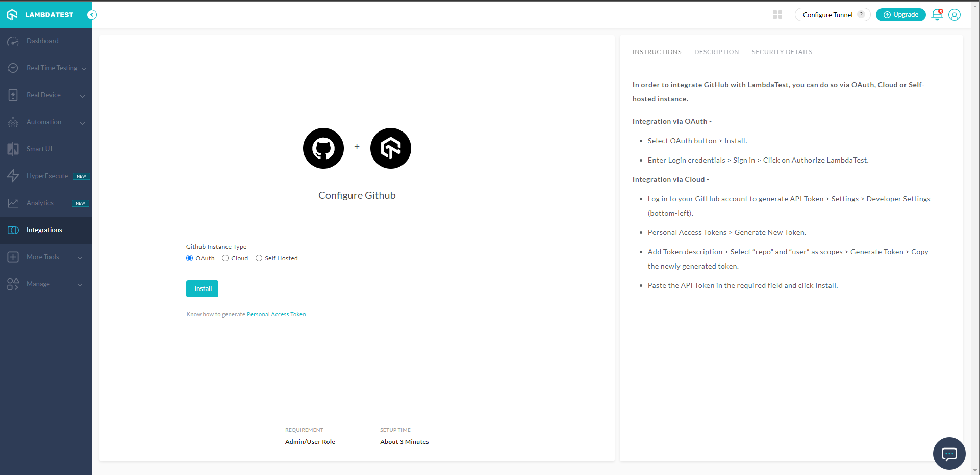
Task: Click the "Github Instance Type" label
Action: click(216, 247)
